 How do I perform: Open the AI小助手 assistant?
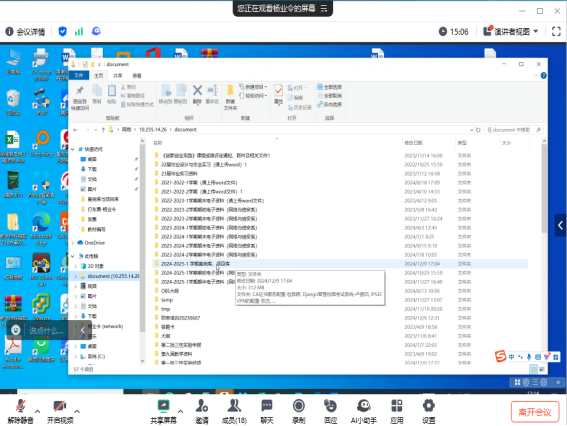(363, 412)
